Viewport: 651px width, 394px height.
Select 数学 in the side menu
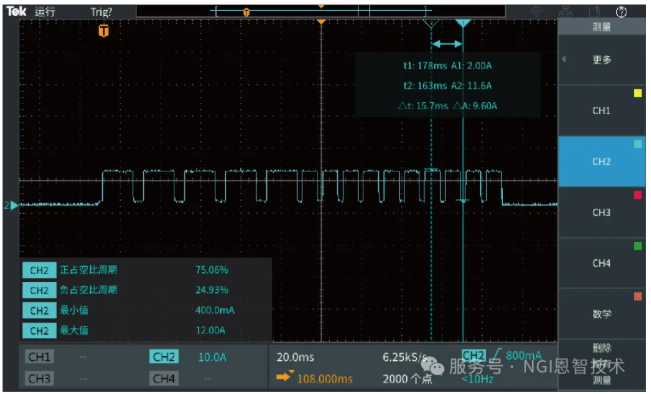click(602, 314)
